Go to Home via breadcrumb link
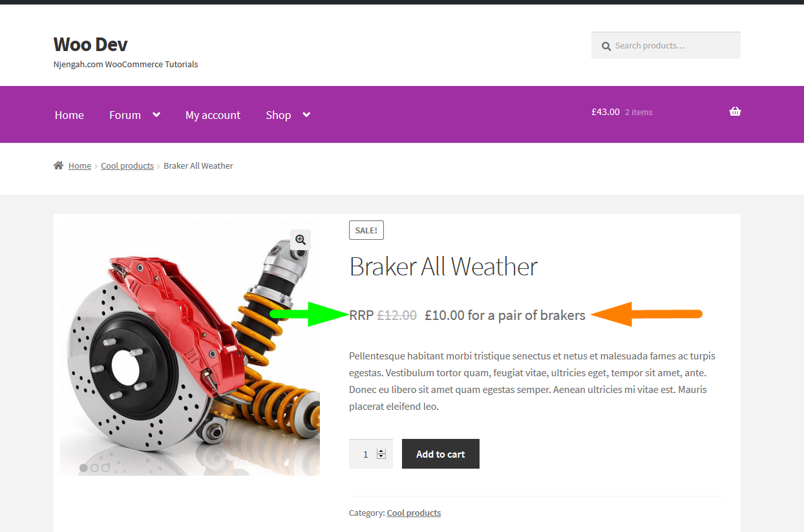Image resolution: width=804 pixels, height=532 pixels. [x=79, y=165]
